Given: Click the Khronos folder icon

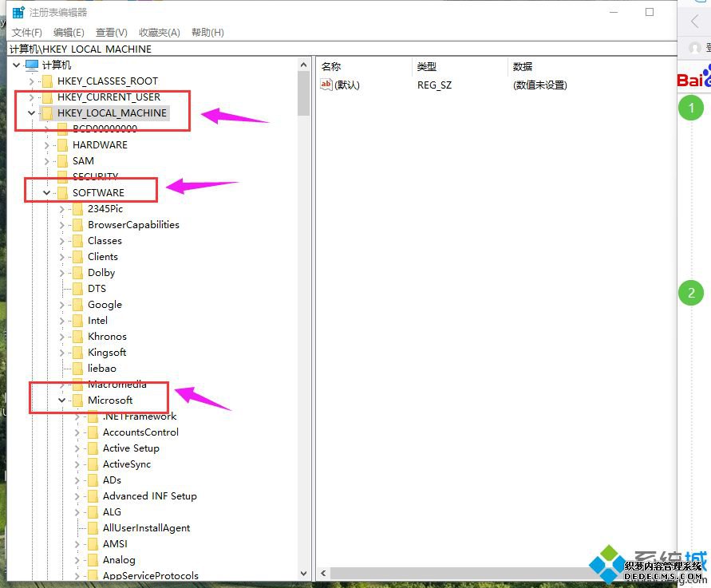Looking at the screenshot, I should pyautogui.click(x=78, y=337).
